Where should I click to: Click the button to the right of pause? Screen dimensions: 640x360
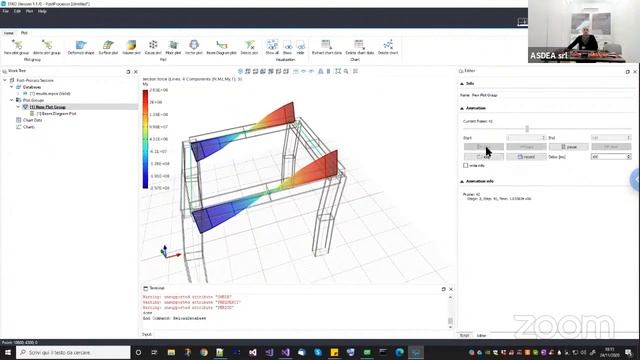[611, 147]
